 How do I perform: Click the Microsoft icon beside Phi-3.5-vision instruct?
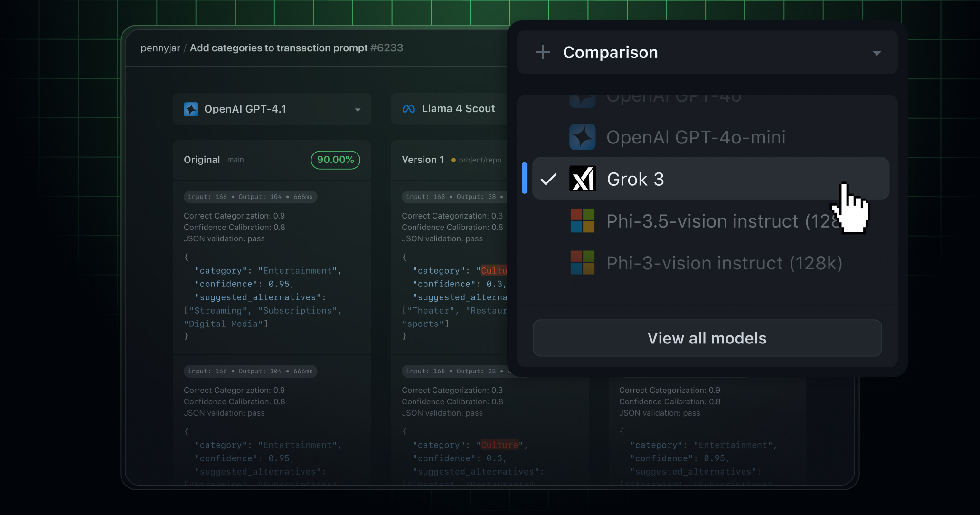click(x=583, y=220)
